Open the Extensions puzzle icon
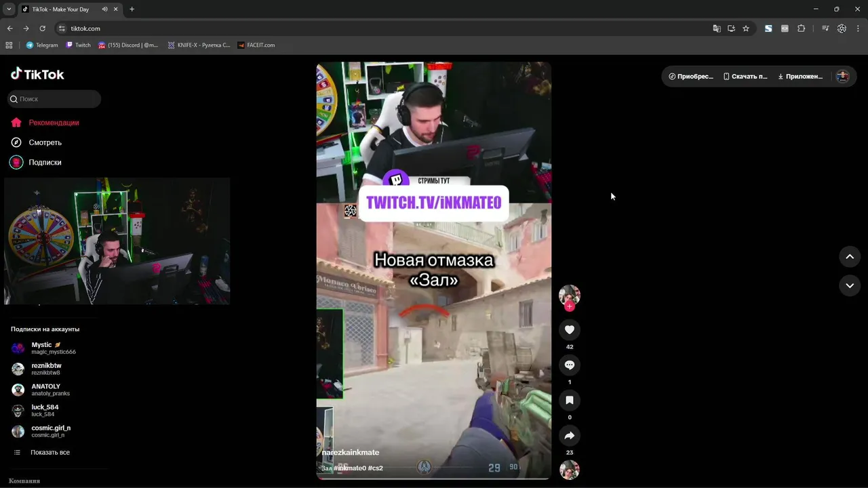 click(802, 28)
